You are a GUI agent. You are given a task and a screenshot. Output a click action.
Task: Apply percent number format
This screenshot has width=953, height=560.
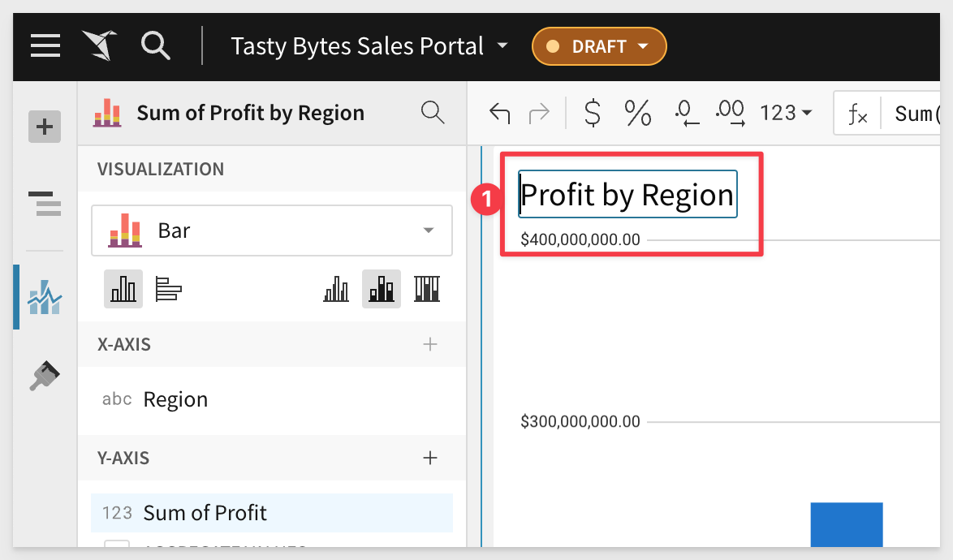tap(638, 114)
